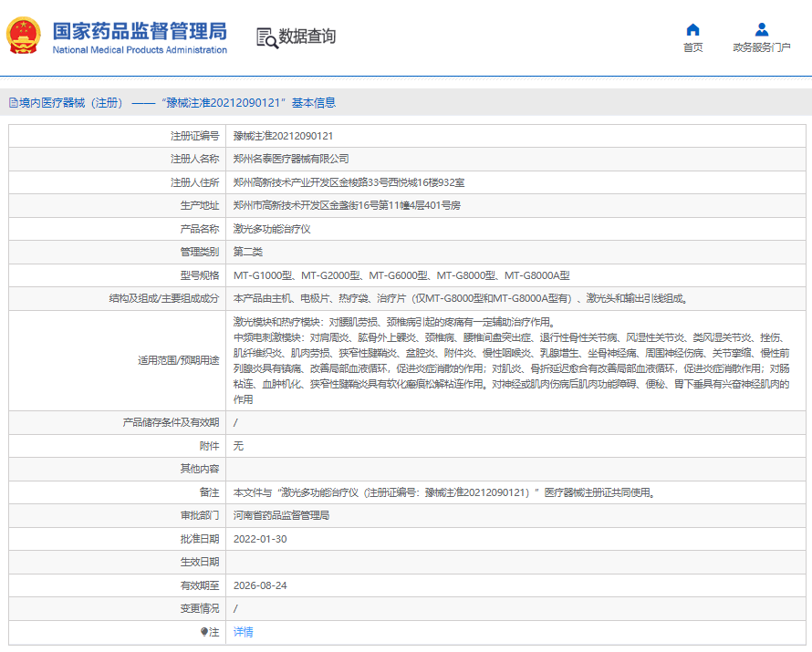Click the 注册人住所 label

194,182
